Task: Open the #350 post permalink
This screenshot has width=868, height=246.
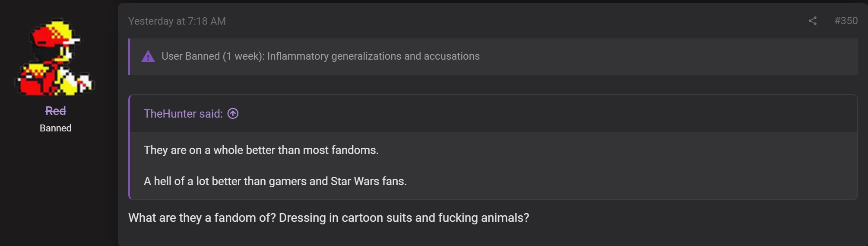Action: [x=846, y=21]
